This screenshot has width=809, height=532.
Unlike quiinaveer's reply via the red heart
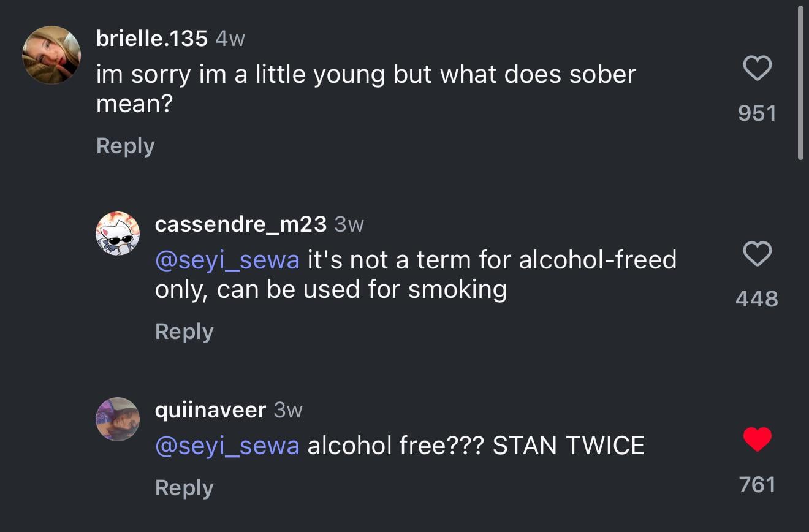(757, 439)
